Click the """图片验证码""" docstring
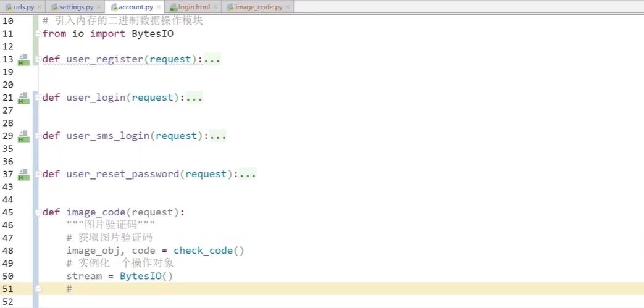The image size is (644, 308). point(111,225)
